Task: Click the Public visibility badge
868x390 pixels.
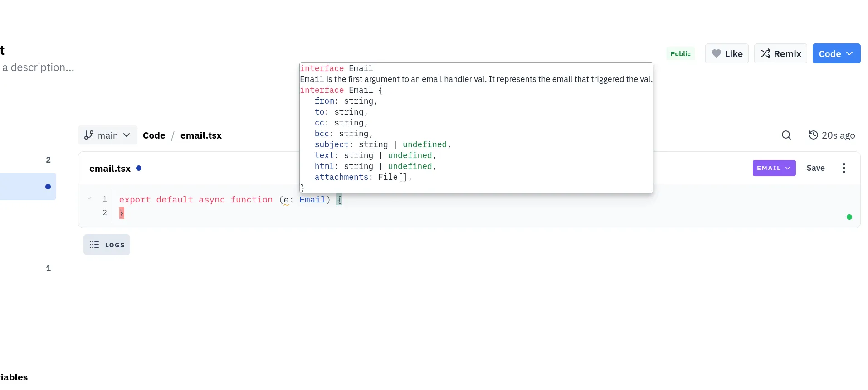Action: [x=680, y=53]
